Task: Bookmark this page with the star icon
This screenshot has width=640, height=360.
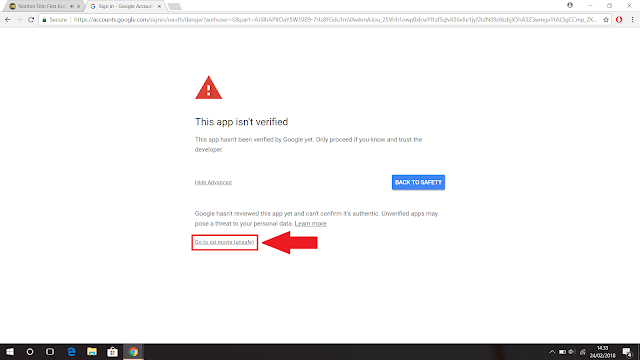Action: pyautogui.click(x=606, y=20)
